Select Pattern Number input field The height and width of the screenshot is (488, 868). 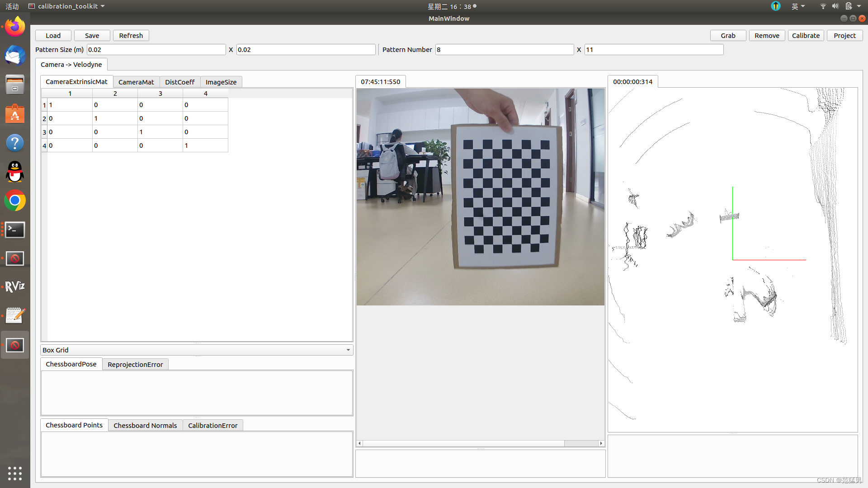(503, 49)
